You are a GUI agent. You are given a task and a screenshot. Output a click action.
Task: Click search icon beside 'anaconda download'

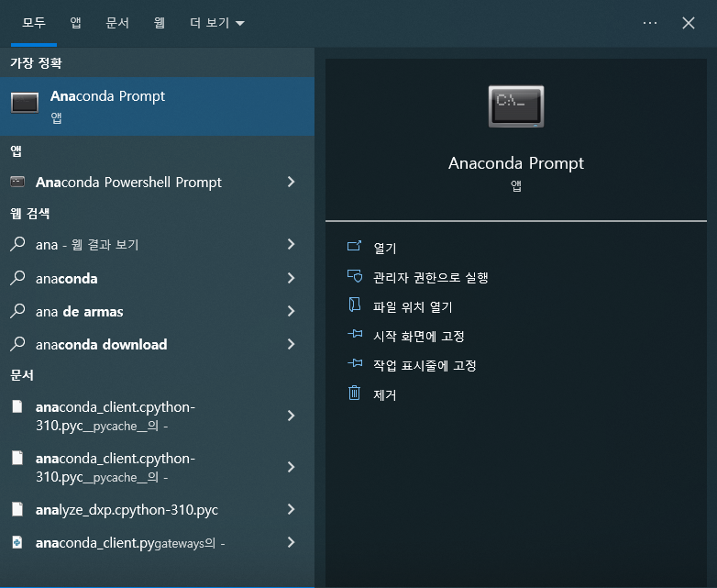tap(17, 344)
